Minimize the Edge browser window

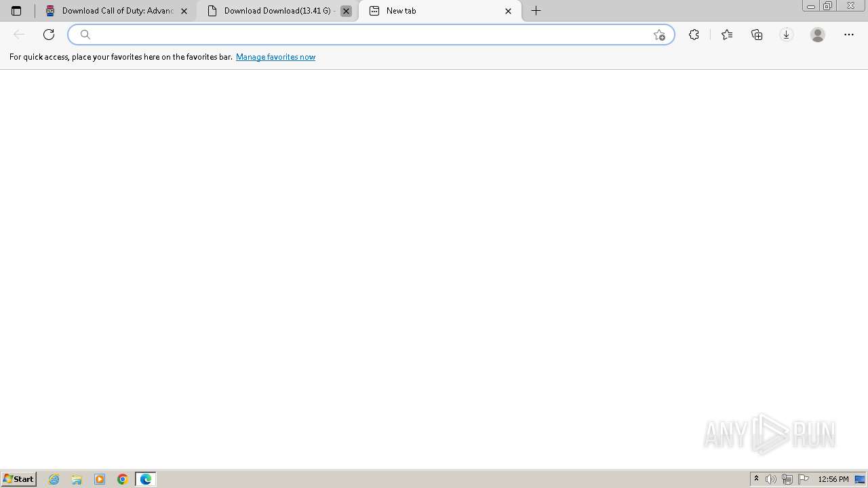point(811,6)
